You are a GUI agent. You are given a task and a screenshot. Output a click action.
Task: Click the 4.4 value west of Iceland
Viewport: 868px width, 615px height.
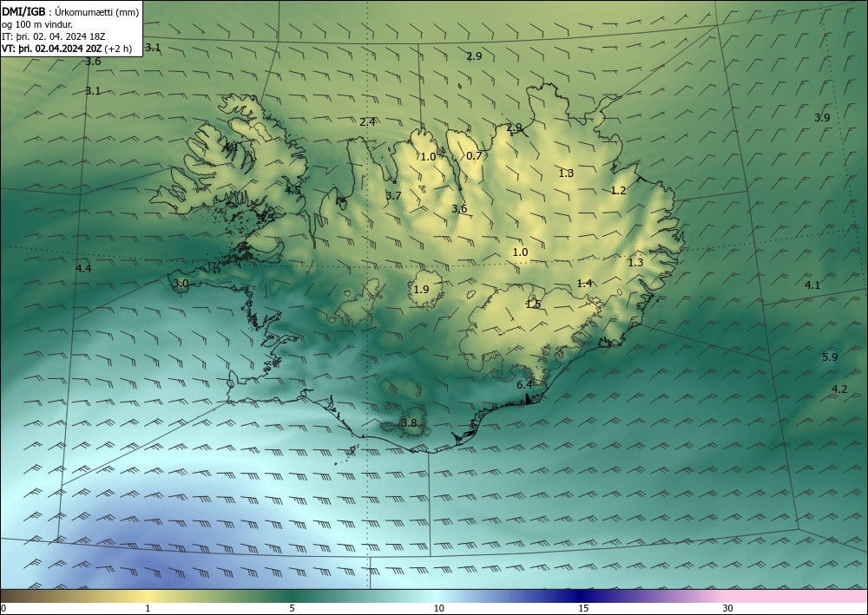tap(83, 269)
